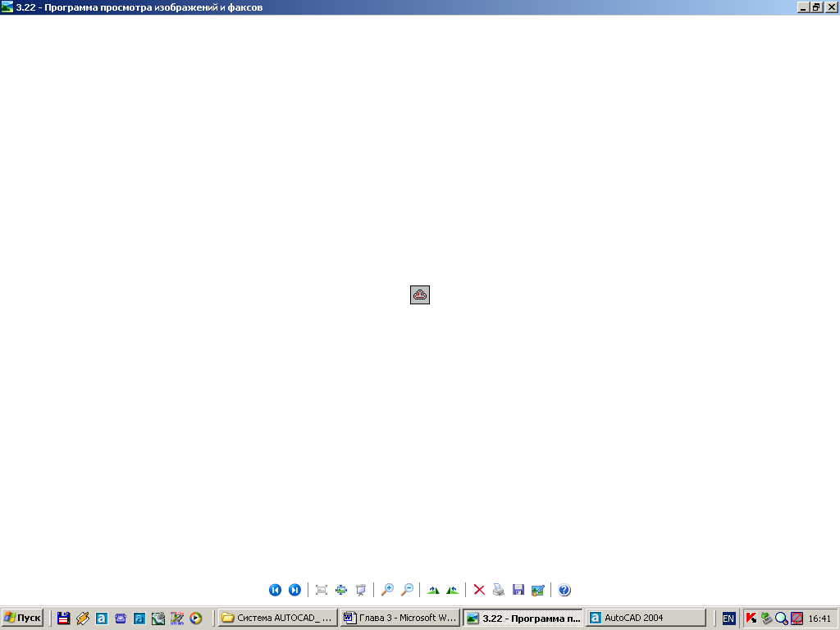Switch to the Система AUTOCAD folder window

[277, 618]
